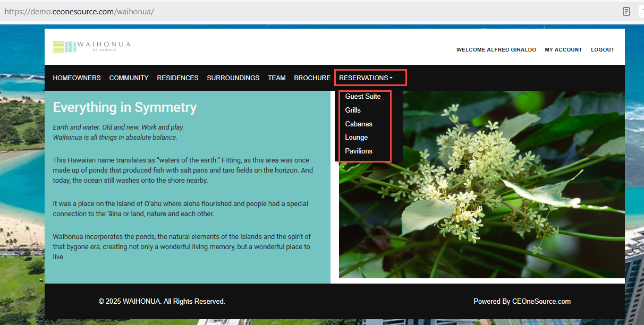Choose Grills in the Reservations dropdown

tap(353, 110)
